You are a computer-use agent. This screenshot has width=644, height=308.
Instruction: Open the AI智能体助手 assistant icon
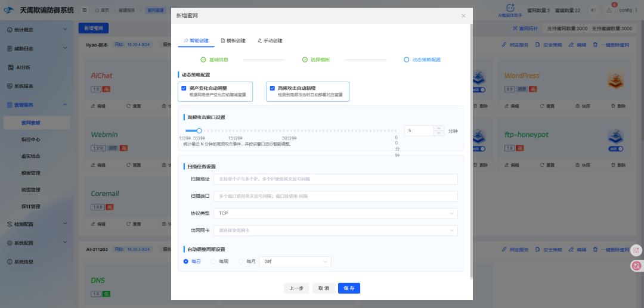pos(510,8)
